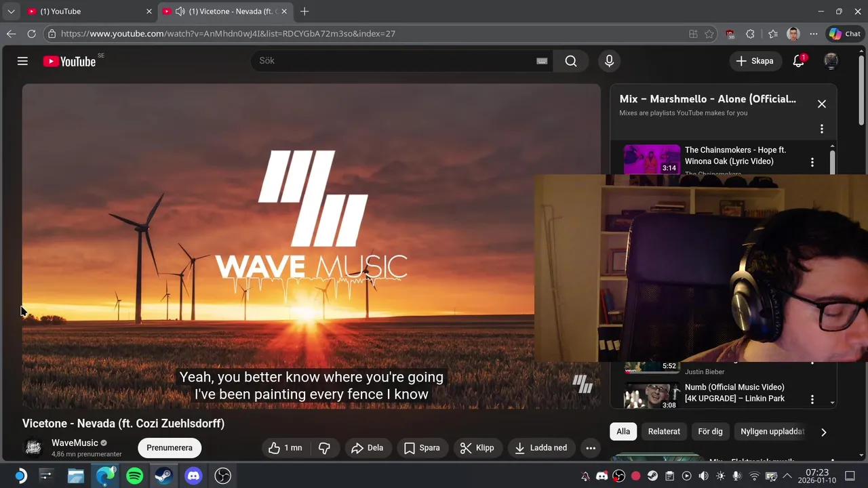Open the split screen icon in address bar
The image size is (868, 488).
[x=693, y=34]
